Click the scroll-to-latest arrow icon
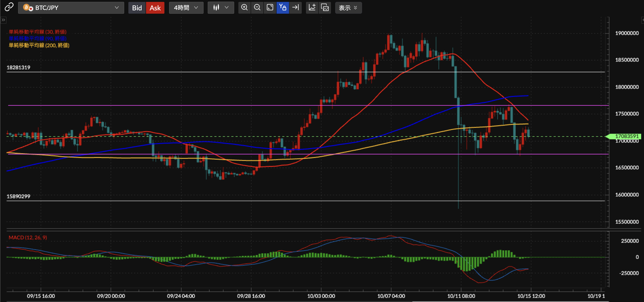Viewport: 644px width, 302px height. pos(295,8)
